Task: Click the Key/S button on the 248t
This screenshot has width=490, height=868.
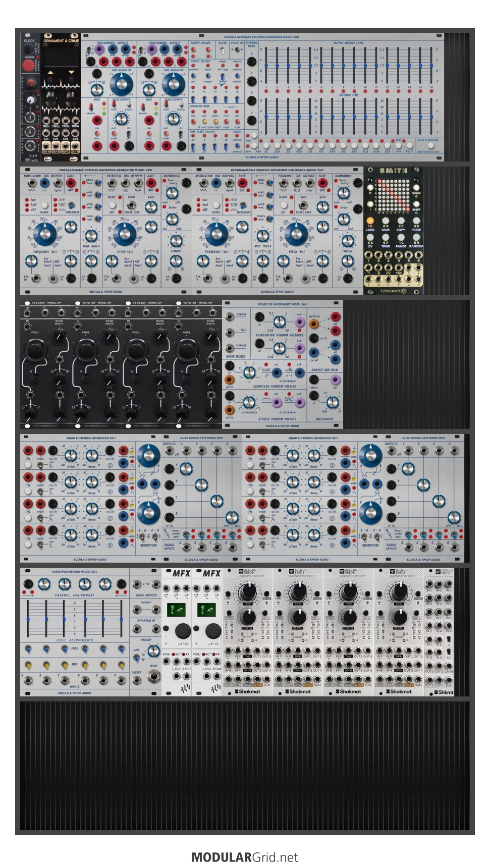Action: [409, 145]
